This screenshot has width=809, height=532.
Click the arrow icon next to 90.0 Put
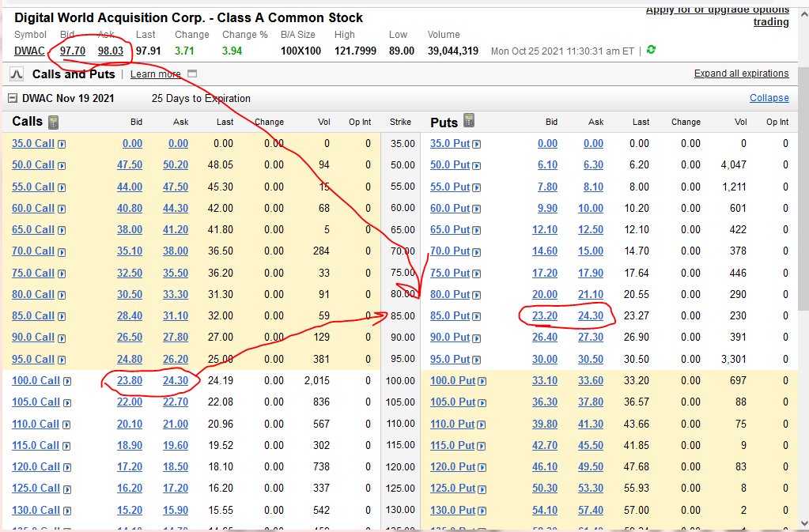[477, 338]
